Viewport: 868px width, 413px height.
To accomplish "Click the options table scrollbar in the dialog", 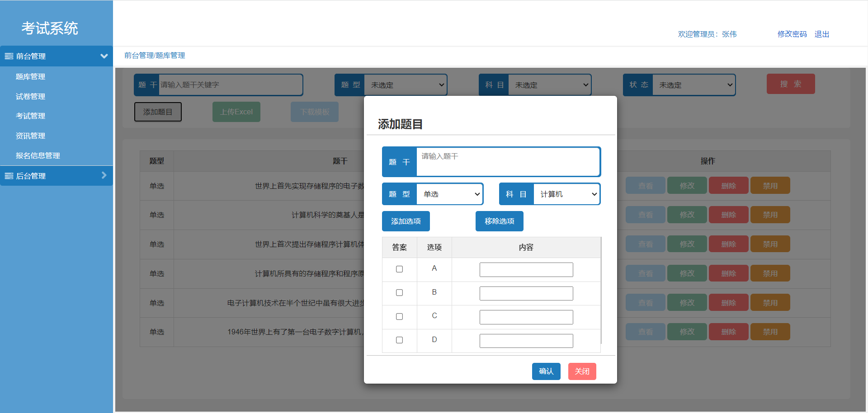I will (x=601, y=291).
